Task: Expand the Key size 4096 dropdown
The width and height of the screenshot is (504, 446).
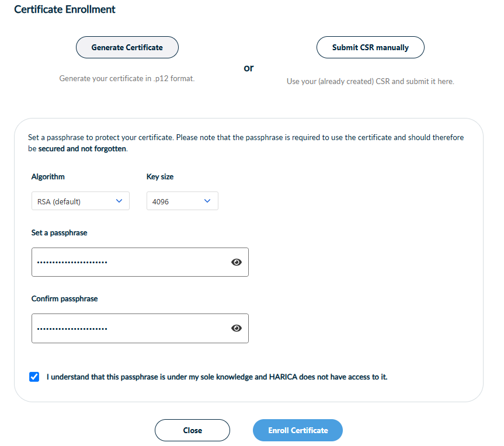Action: (182, 201)
